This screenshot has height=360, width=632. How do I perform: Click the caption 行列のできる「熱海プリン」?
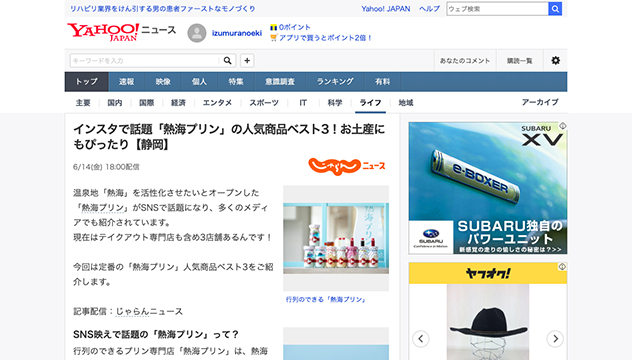[326, 300]
